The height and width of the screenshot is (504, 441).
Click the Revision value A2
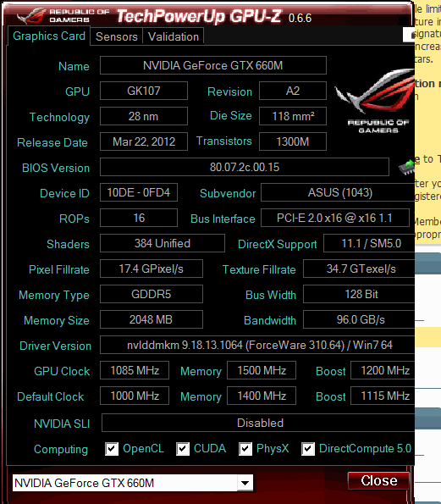click(293, 91)
